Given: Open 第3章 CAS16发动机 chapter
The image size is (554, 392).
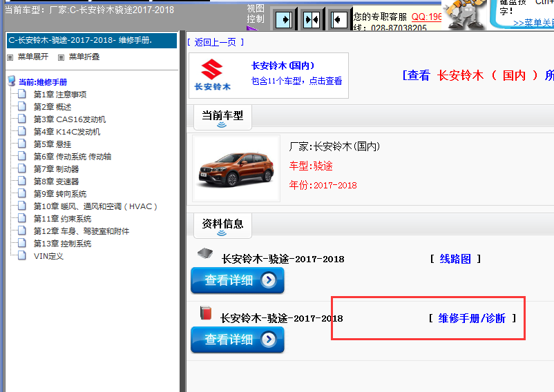Looking at the screenshot, I should click(x=70, y=119).
